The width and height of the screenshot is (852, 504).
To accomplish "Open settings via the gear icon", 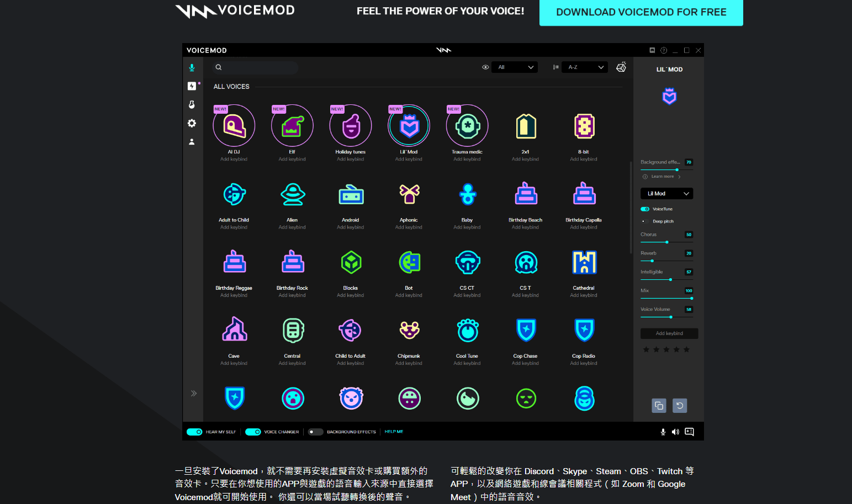I will [x=192, y=123].
